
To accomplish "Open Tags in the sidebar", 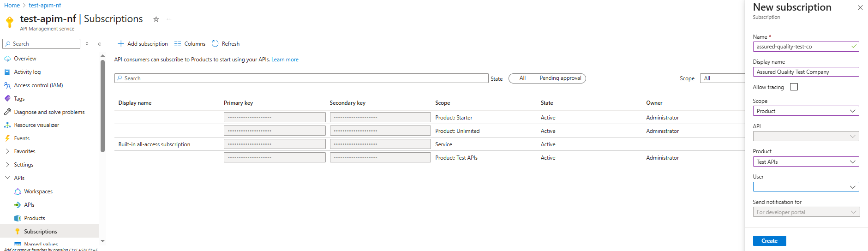I will tap(19, 99).
